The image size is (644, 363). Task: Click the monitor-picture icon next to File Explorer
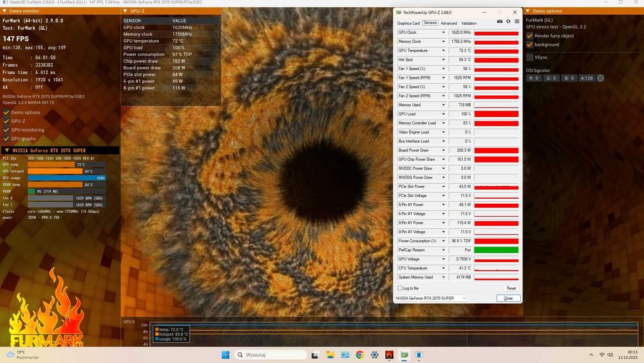345,355
